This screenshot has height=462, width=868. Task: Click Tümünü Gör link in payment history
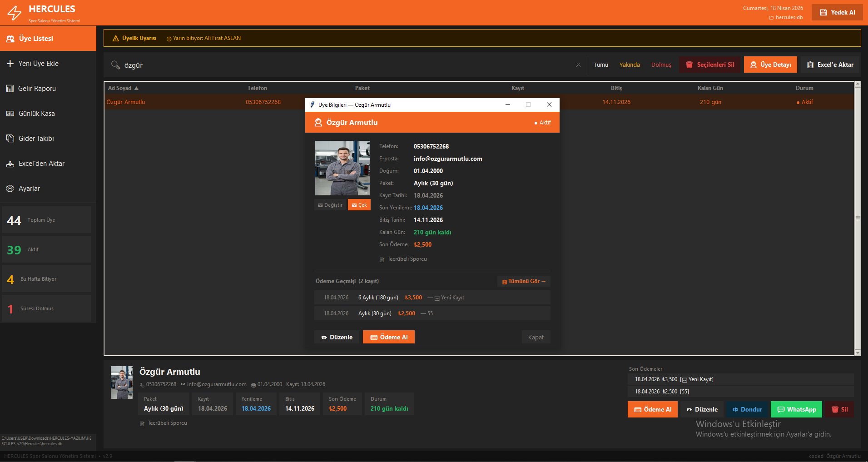click(524, 281)
